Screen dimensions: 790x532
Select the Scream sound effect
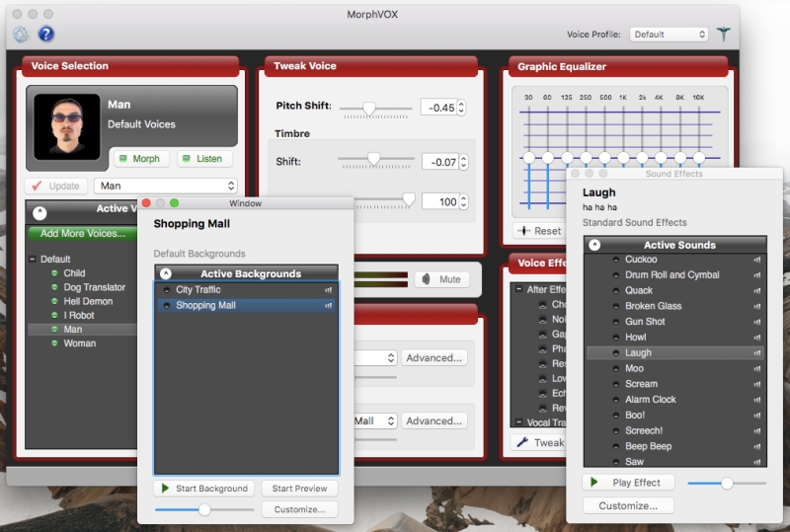coord(641,384)
